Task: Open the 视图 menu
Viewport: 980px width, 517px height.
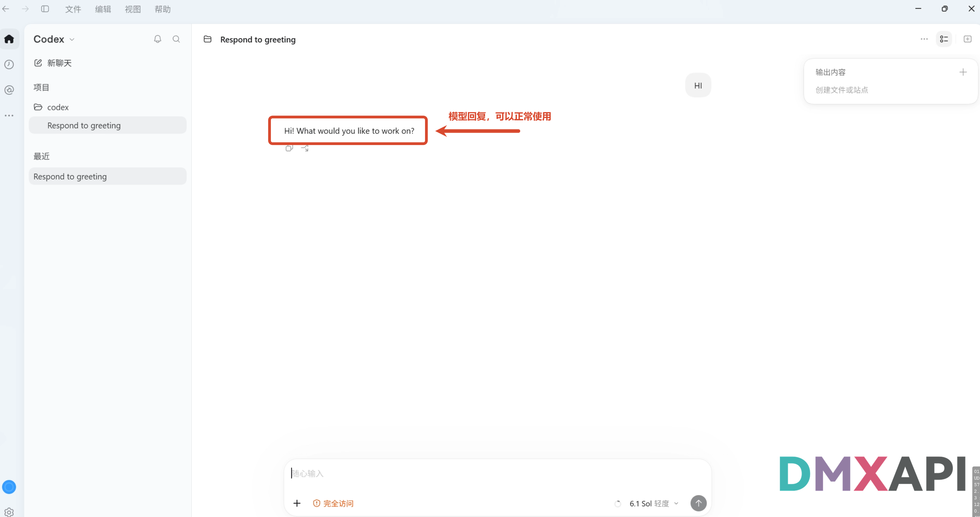Action: click(x=133, y=9)
